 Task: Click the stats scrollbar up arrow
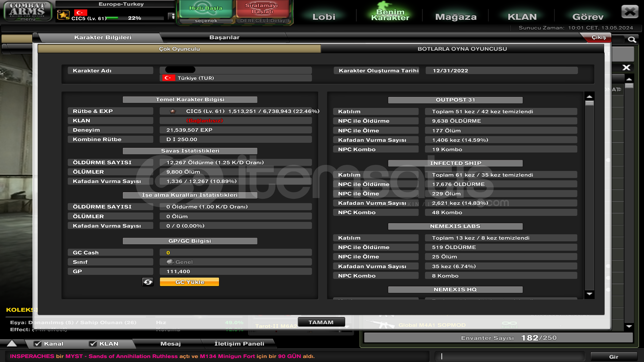589,96
